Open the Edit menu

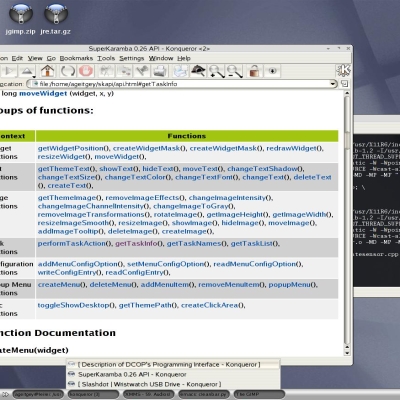click(17, 58)
